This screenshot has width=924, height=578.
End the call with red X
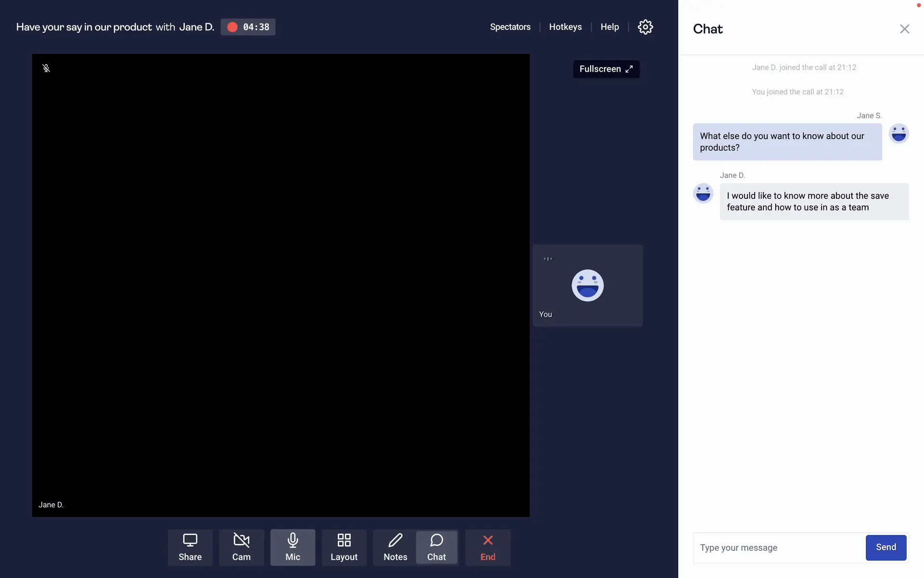pyautogui.click(x=488, y=547)
